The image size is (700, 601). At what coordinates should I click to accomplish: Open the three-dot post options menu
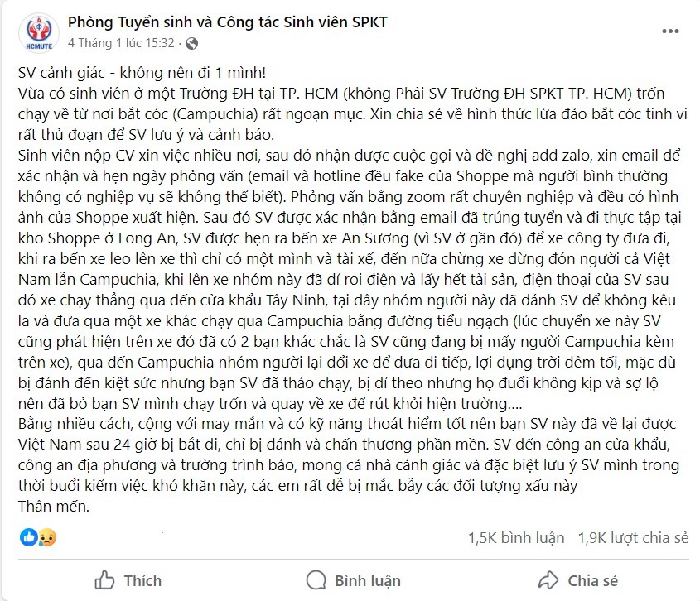click(x=670, y=31)
